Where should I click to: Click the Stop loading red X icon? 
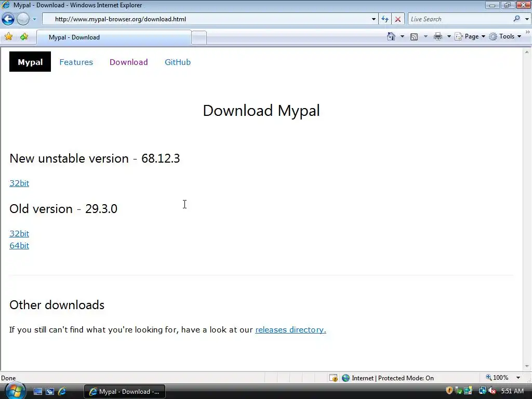click(397, 19)
